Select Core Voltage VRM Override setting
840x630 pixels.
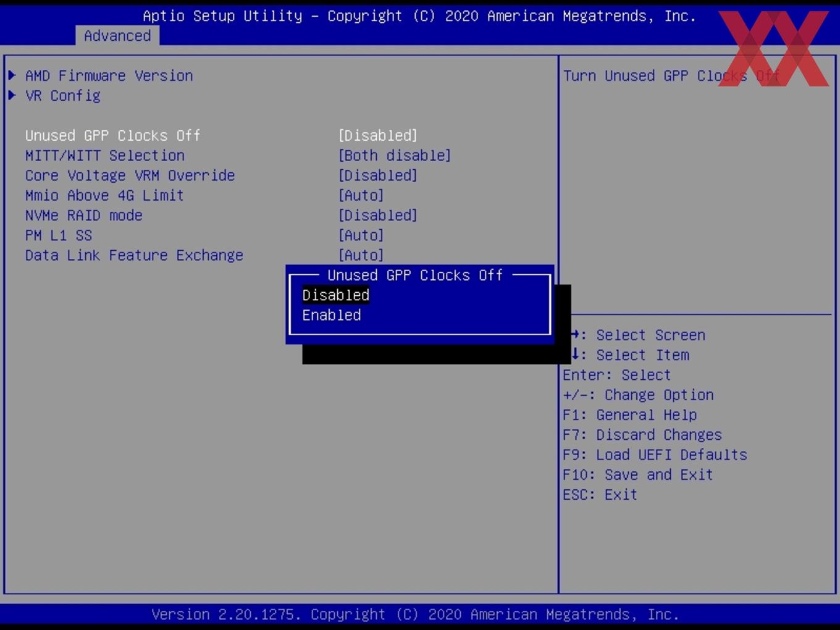click(130, 175)
